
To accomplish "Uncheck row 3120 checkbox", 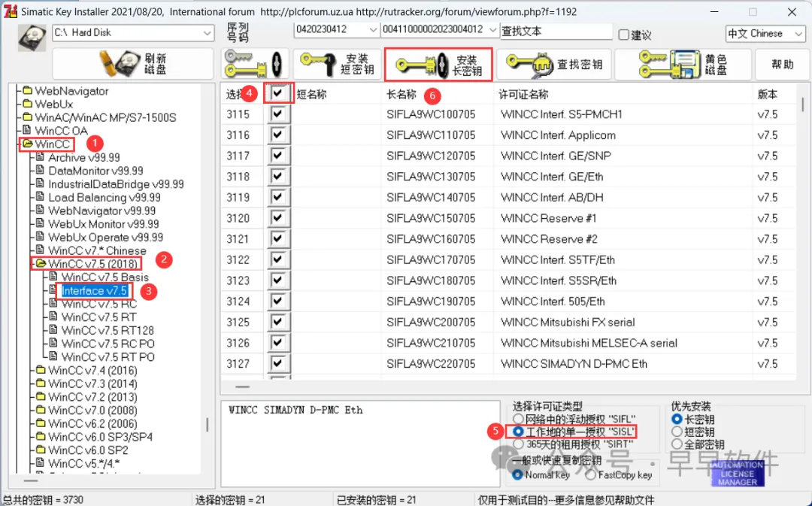I will coord(278,218).
